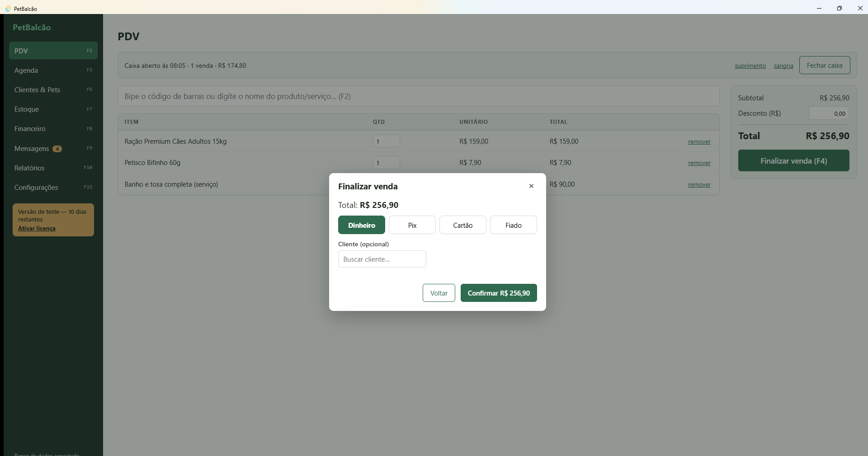Open Configurações settings page

coord(53,187)
